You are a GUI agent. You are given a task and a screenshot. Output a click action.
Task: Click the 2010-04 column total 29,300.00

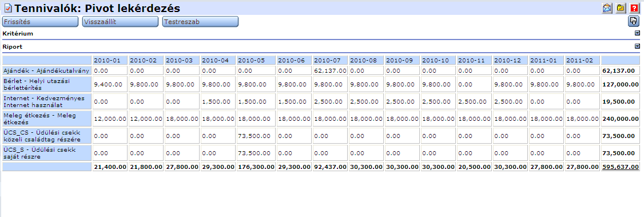pyautogui.click(x=218, y=167)
